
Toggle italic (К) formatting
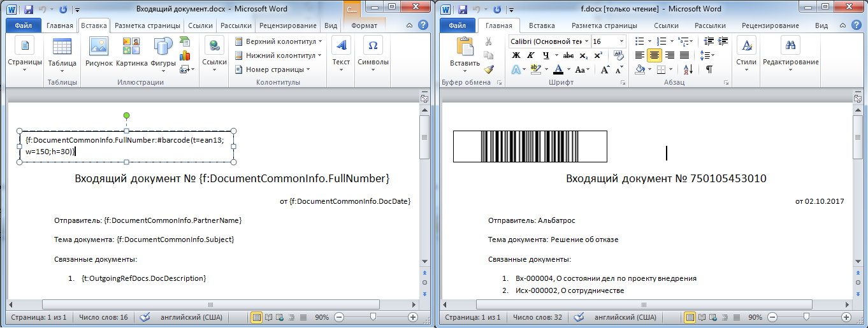pyautogui.click(x=530, y=55)
